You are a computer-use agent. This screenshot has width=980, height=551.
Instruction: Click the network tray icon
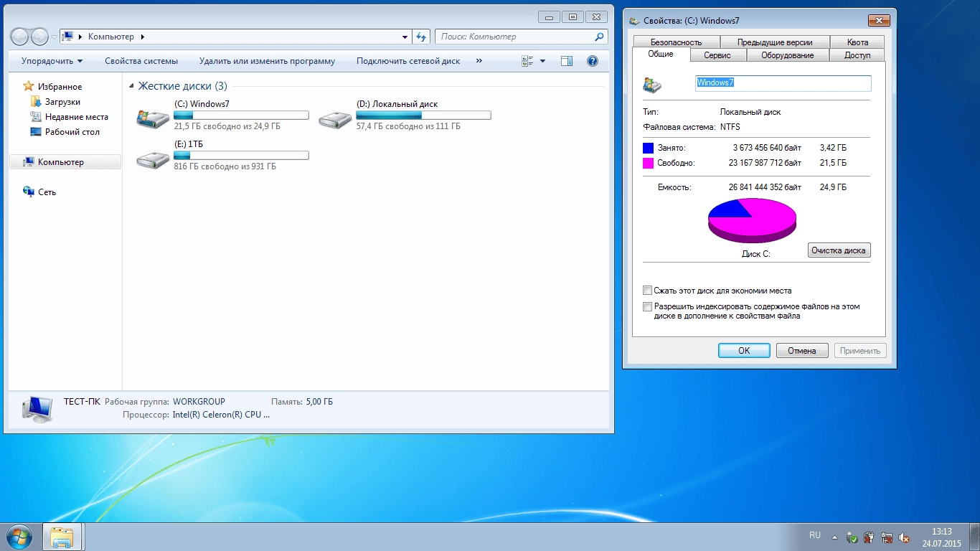click(887, 537)
